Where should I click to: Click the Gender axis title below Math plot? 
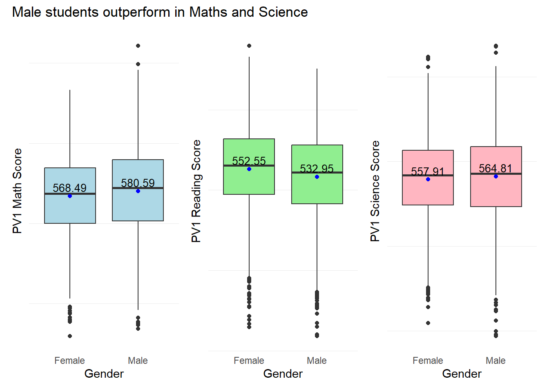click(x=104, y=374)
